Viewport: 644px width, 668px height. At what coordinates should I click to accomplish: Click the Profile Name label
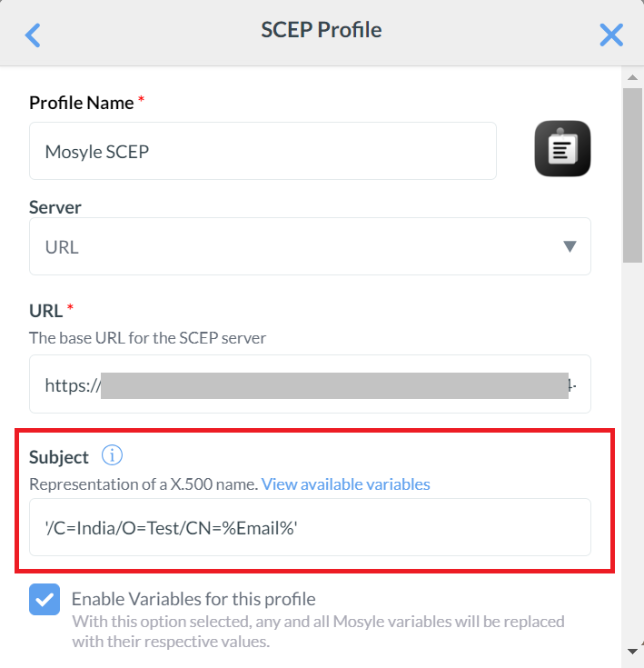click(81, 103)
